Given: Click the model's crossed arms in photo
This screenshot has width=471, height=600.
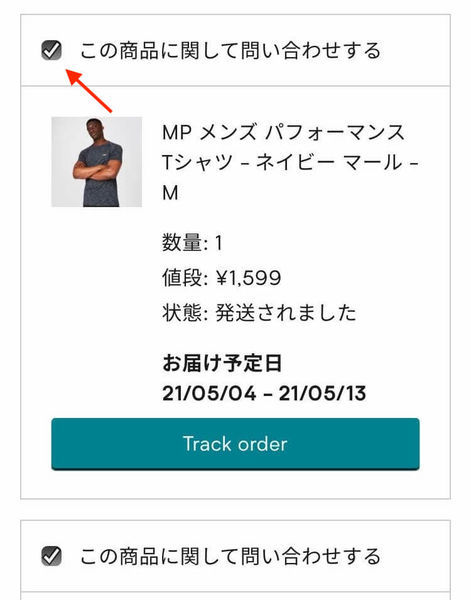Looking at the screenshot, I should 97,169.
